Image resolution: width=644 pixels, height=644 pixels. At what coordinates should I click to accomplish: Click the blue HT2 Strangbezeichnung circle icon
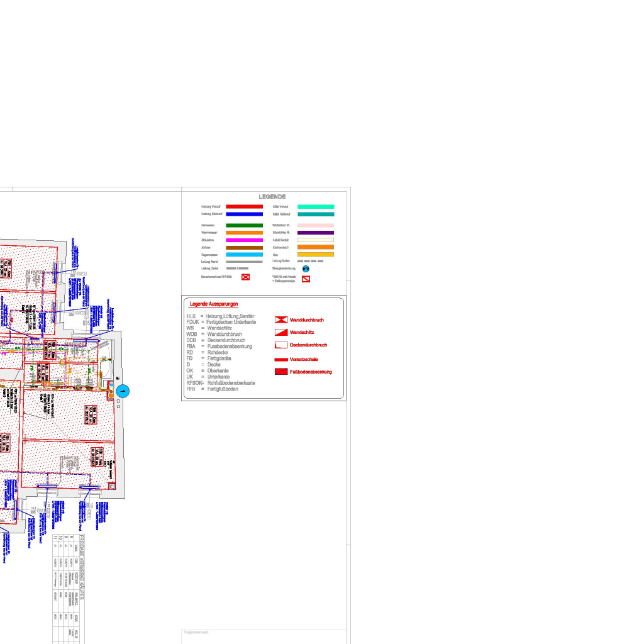[306, 269]
